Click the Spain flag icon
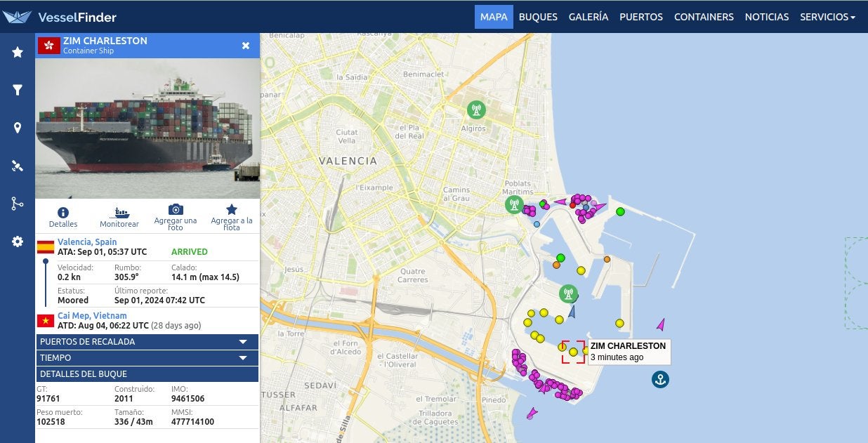 click(x=46, y=246)
